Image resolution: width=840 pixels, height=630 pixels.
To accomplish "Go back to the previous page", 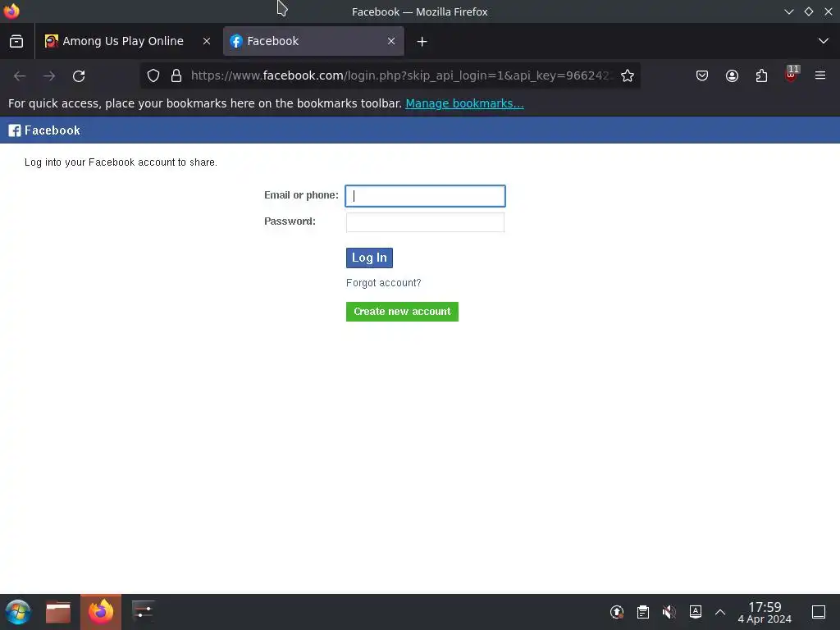I will click(20, 76).
